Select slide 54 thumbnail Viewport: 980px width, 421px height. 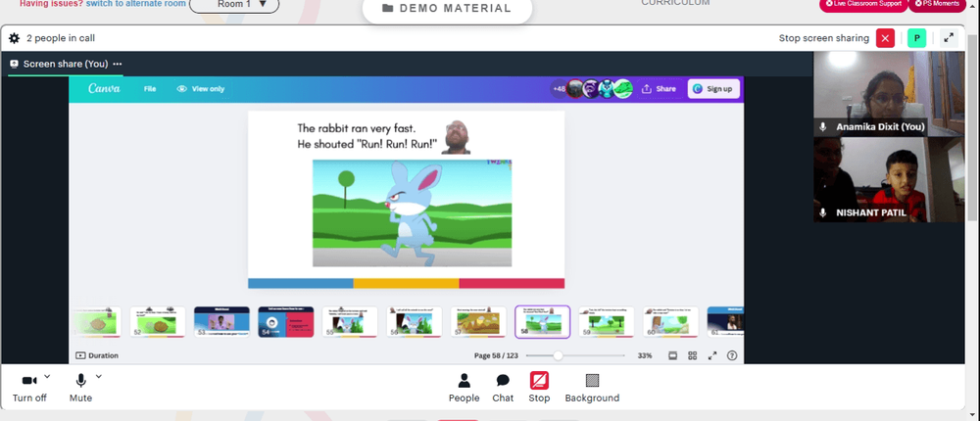click(x=285, y=322)
